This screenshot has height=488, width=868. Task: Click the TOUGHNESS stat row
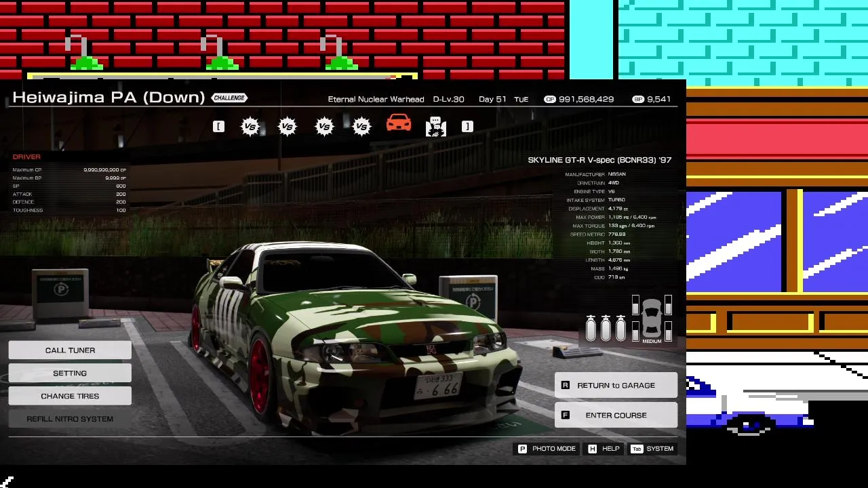coord(69,210)
